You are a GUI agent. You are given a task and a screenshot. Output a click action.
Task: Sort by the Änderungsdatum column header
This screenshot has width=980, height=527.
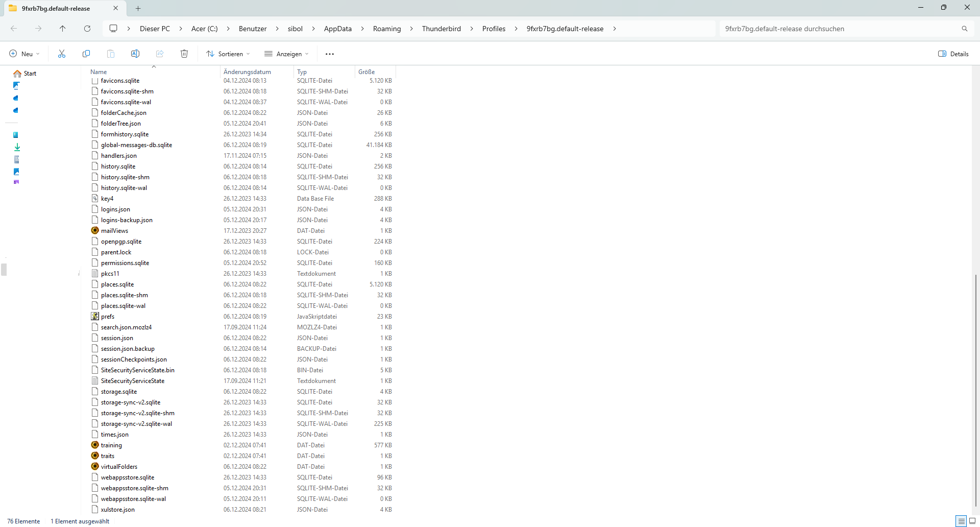pyautogui.click(x=257, y=72)
